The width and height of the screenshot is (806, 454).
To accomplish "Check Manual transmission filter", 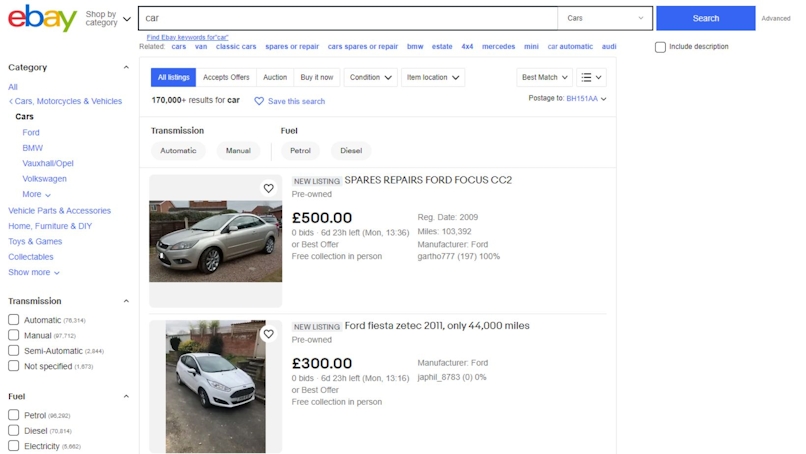I will coord(14,335).
